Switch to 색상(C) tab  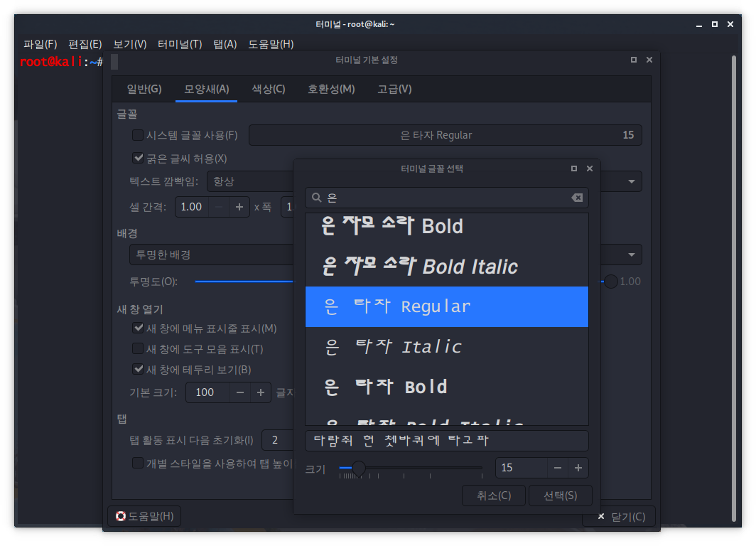269,90
